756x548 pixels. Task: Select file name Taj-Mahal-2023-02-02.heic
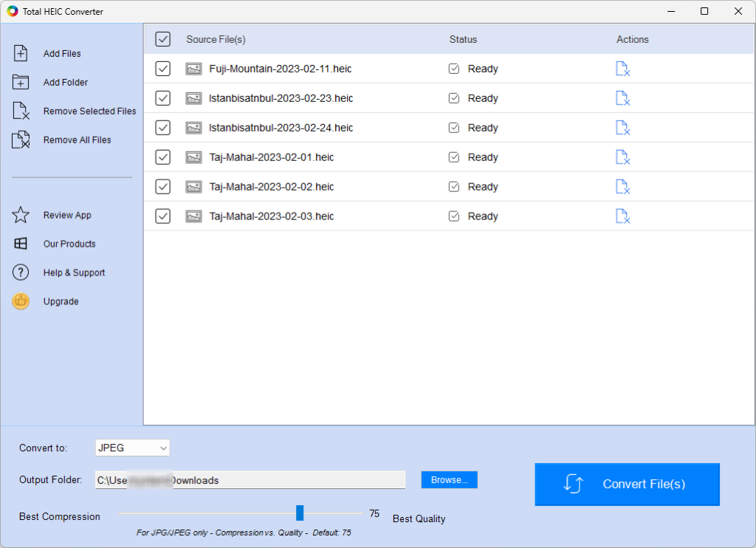pyautogui.click(x=272, y=187)
